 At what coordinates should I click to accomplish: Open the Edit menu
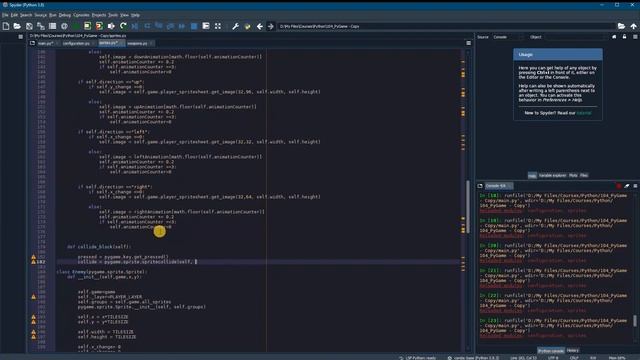coord(14,15)
